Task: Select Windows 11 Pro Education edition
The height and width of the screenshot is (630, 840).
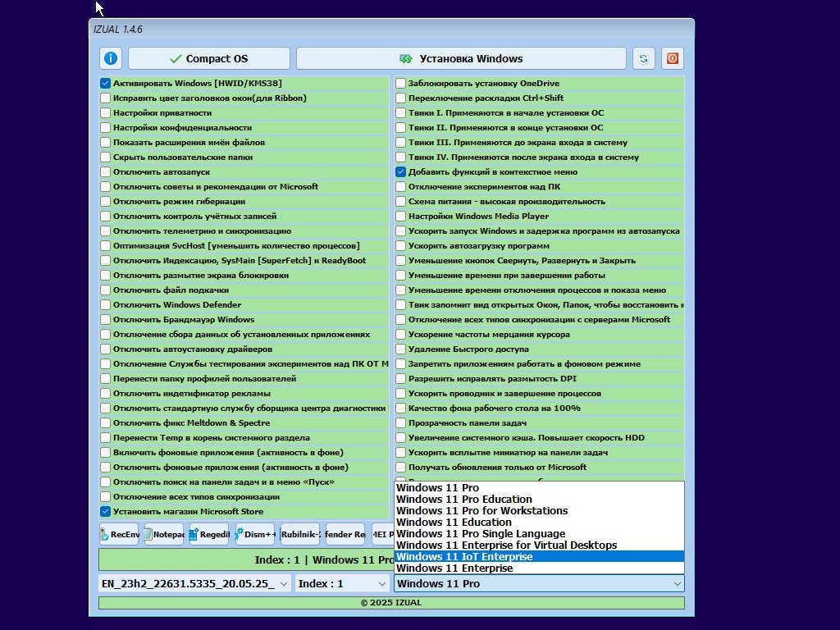Action: 539,500
